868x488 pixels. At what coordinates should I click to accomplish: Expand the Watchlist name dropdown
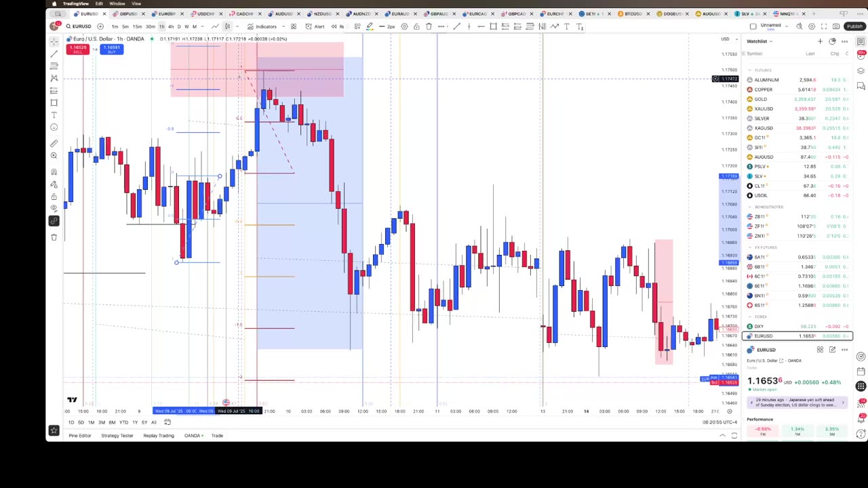pyautogui.click(x=759, y=41)
